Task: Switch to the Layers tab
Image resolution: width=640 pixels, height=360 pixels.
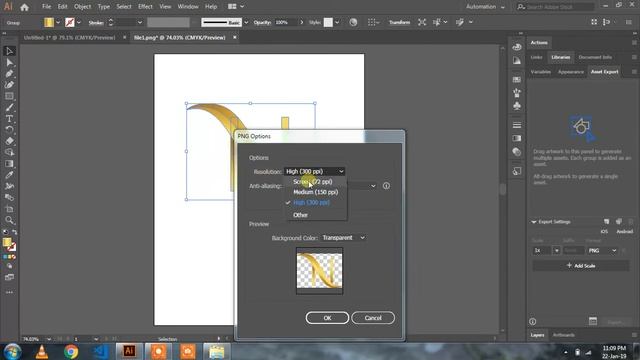Action: (x=537, y=335)
